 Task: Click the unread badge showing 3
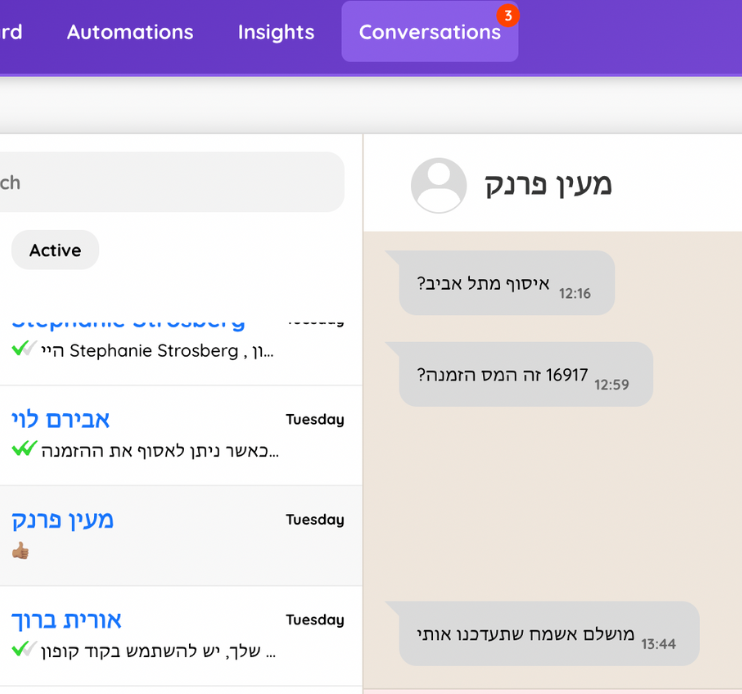(x=508, y=15)
